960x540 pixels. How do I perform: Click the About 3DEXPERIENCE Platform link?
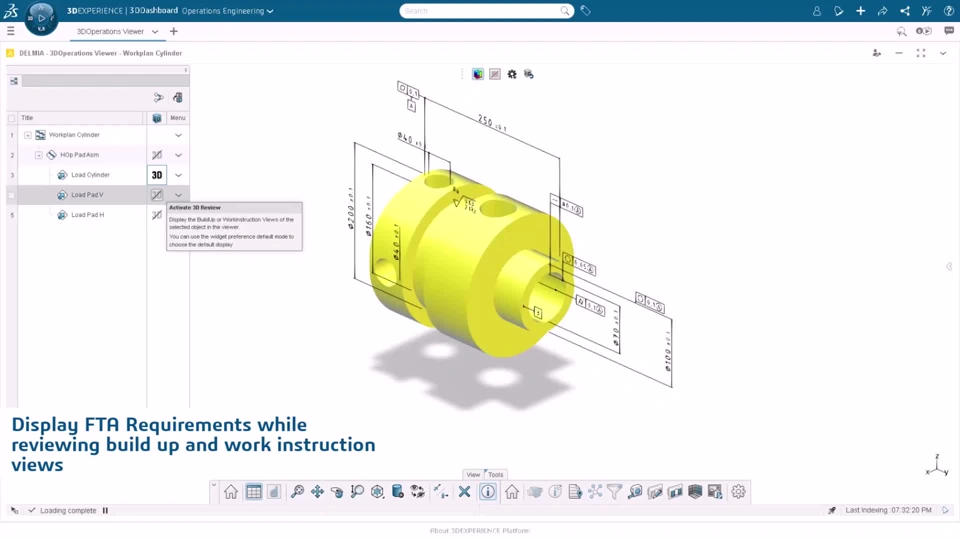[x=479, y=531]
